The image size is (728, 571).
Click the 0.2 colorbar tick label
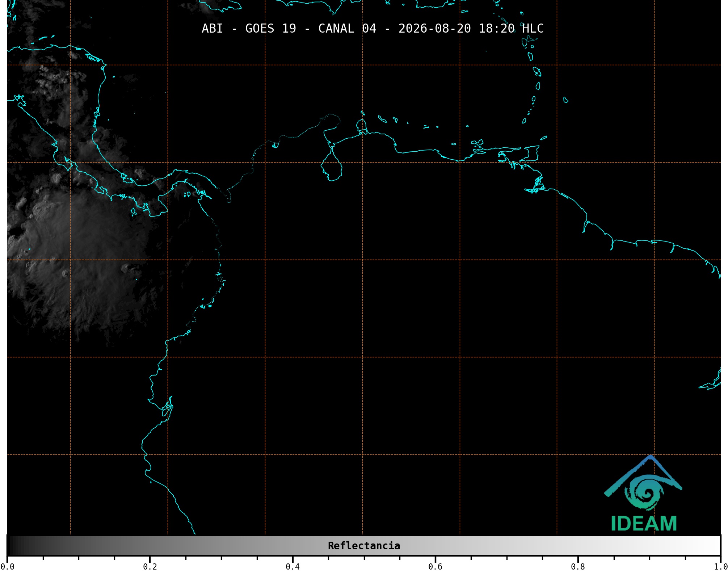[x=150, y=567]
